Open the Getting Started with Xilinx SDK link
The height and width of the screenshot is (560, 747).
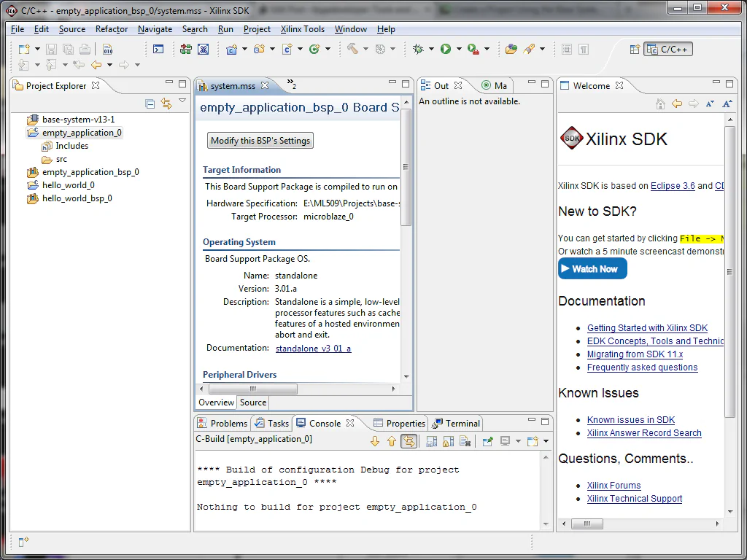[647, 328]
